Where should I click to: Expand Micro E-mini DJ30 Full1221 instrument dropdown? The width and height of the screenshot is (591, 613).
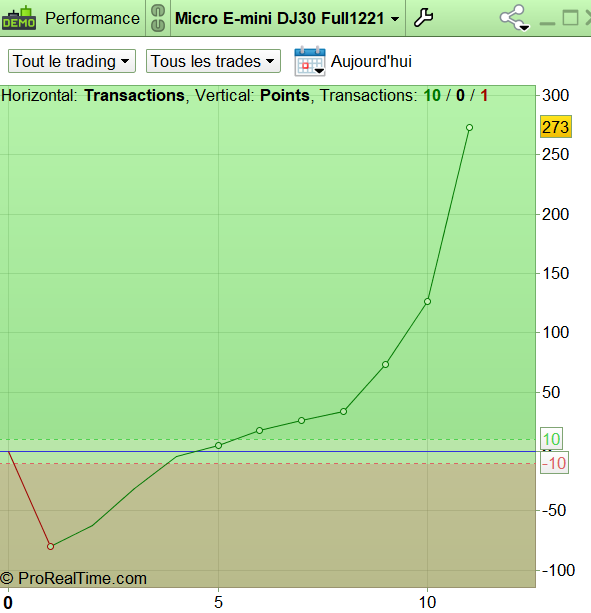click(x=287, y=18)
